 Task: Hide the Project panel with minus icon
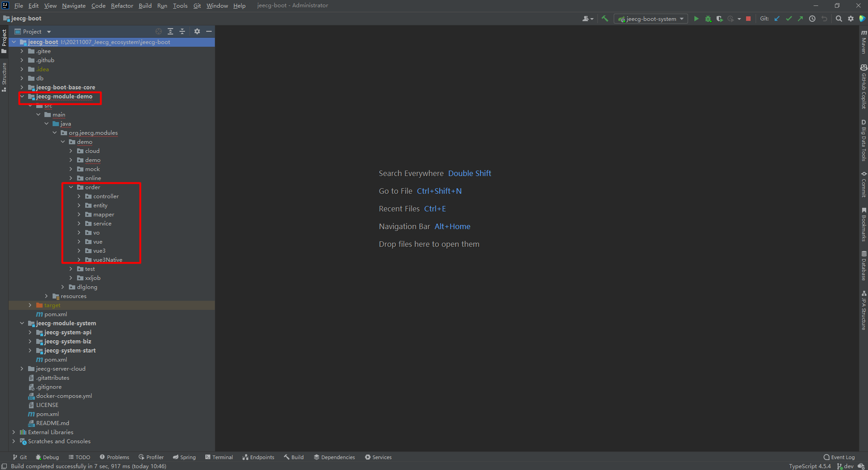pyautogui.click(x=209, y=31)
